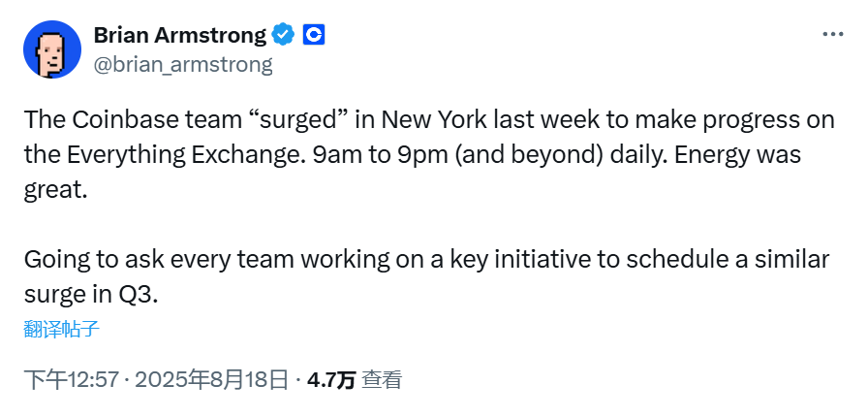868x417 pixels.
Task: Click the 2025年8月18日 post date
Action: point(211,380)
